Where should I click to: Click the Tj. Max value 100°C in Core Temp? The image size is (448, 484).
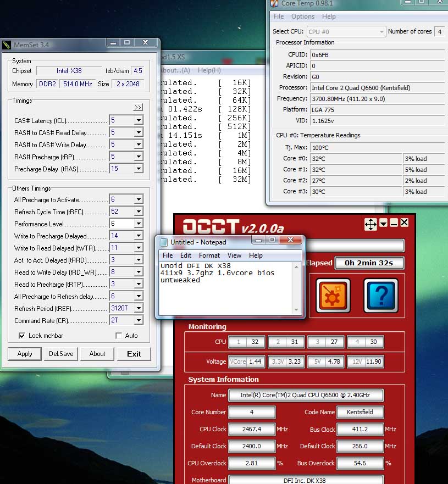pos(377,148)
